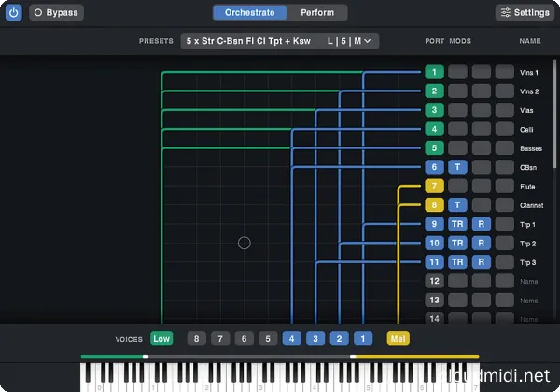The height and width of the screenshot is (392, 560).
Task: Select port 6 badge for CBsn
Action: (x=434, y=167)
